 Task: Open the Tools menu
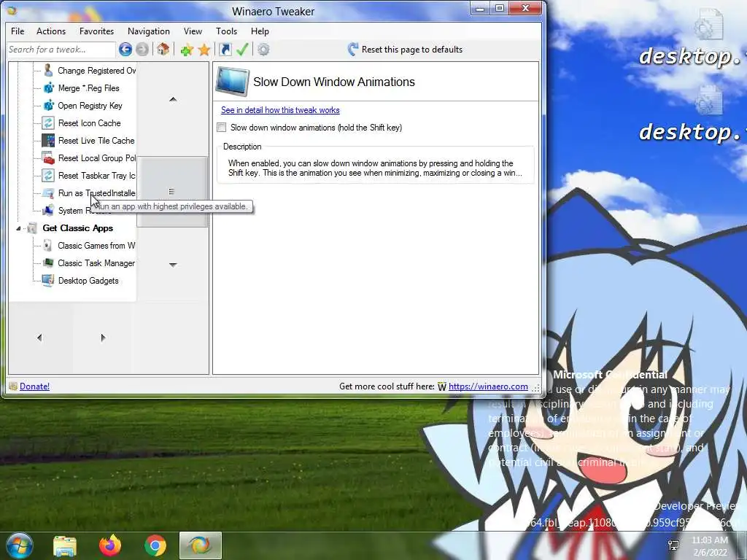[x=226, y=31]
